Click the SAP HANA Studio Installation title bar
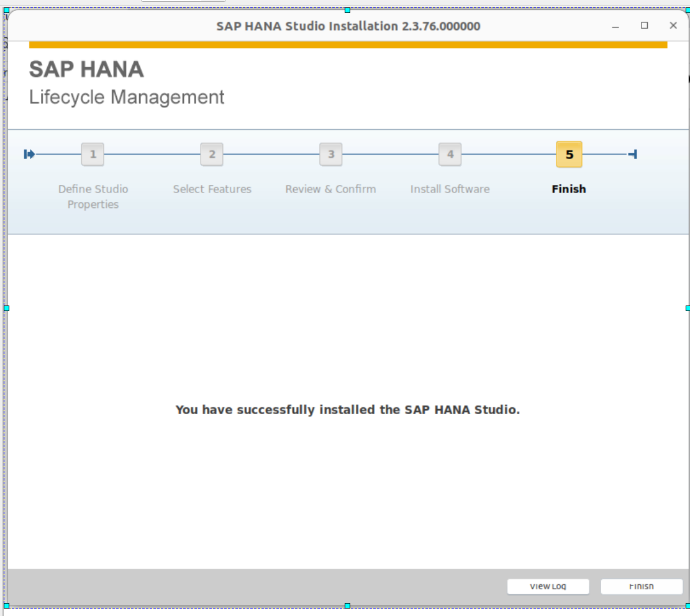The height and width of the screenshot is (616, 690). click(x=348, y=26)
